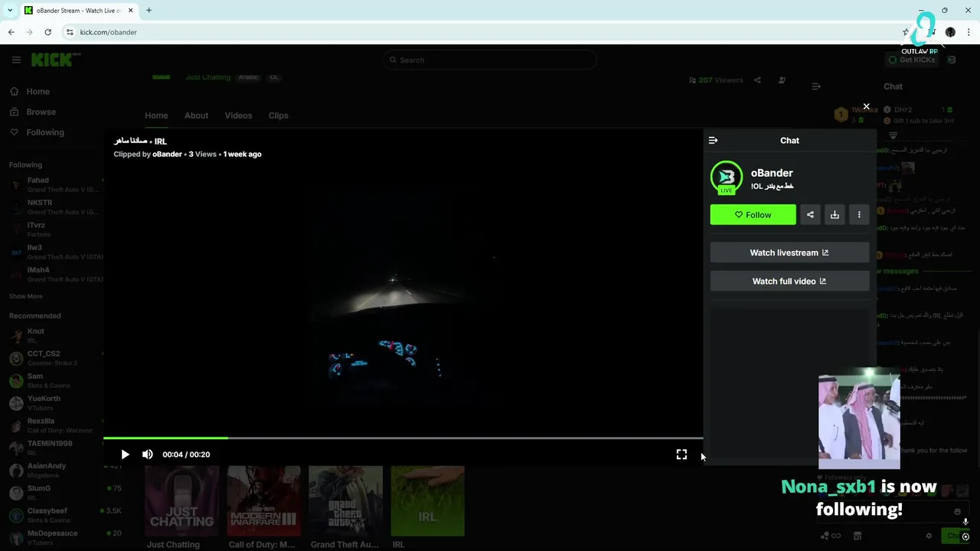Open the emoji picker in chat input

(957, 512)
